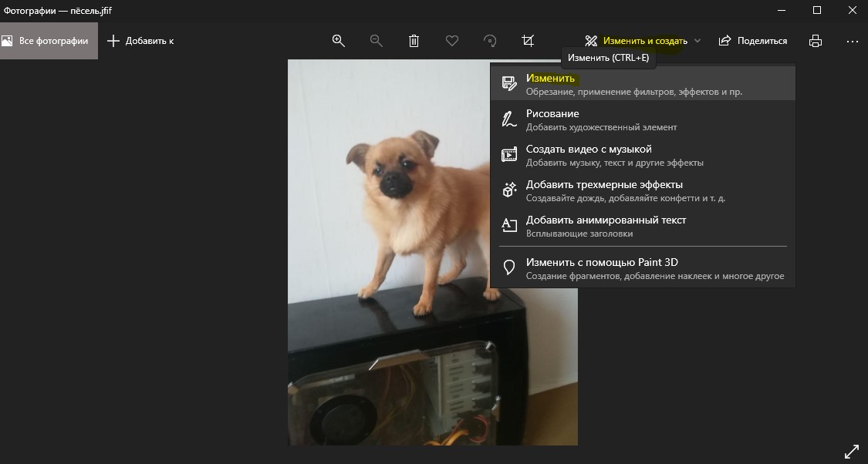Select Изменить menu item

(643, 84)
